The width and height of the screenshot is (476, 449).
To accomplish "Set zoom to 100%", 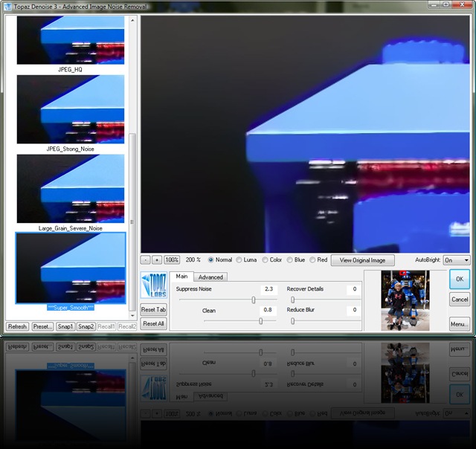I will (x=172, y=260).
